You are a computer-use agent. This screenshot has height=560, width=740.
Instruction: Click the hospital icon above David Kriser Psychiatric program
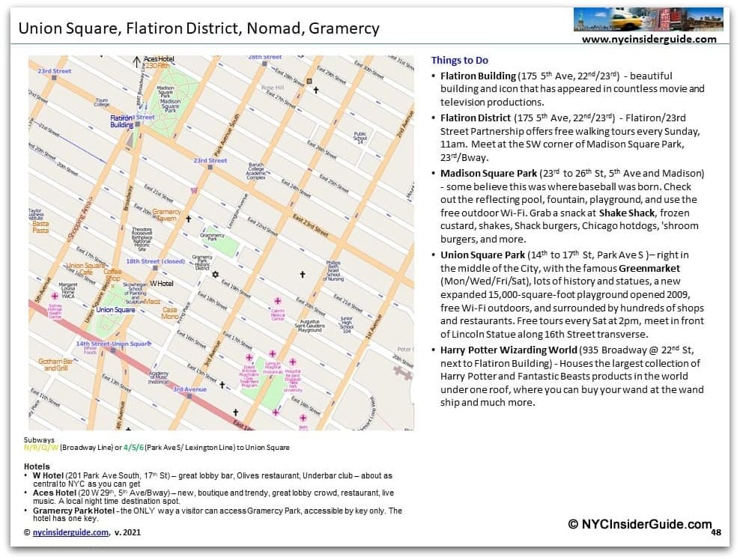coord(249,358)
